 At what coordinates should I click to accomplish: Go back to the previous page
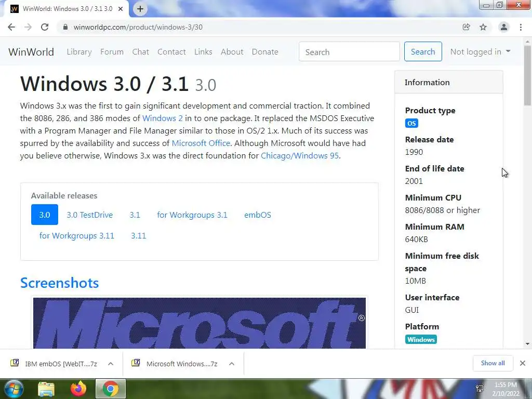pos(11,27)
